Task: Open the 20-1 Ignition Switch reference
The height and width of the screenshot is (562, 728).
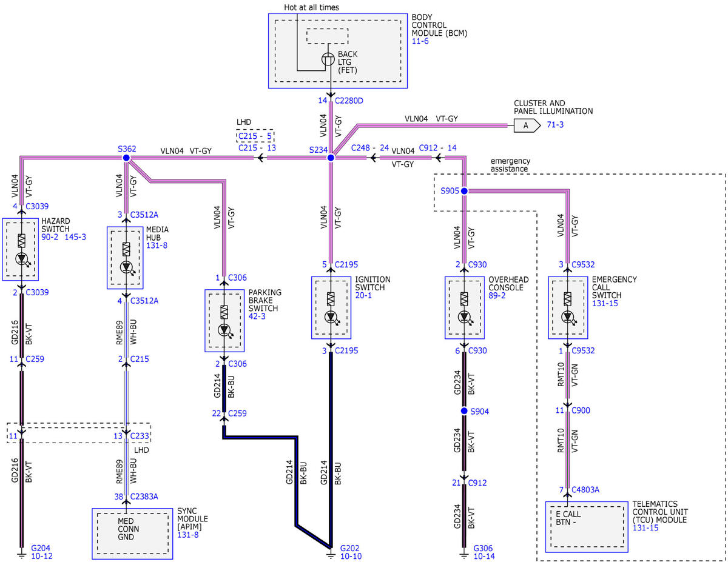Action: tap(363, 295)
